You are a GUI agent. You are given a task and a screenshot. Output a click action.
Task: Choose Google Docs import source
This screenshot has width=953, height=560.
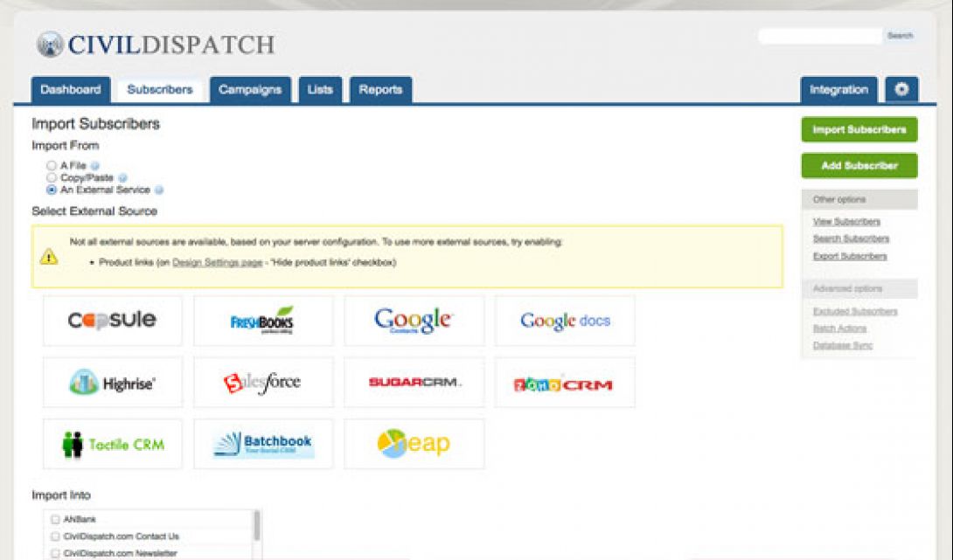[565, 321]
